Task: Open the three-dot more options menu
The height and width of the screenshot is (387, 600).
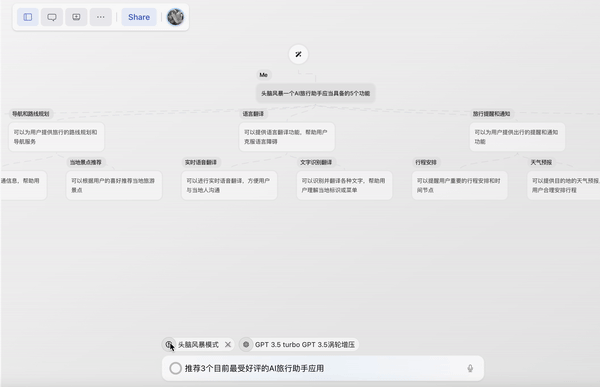Action: [101, 17]
